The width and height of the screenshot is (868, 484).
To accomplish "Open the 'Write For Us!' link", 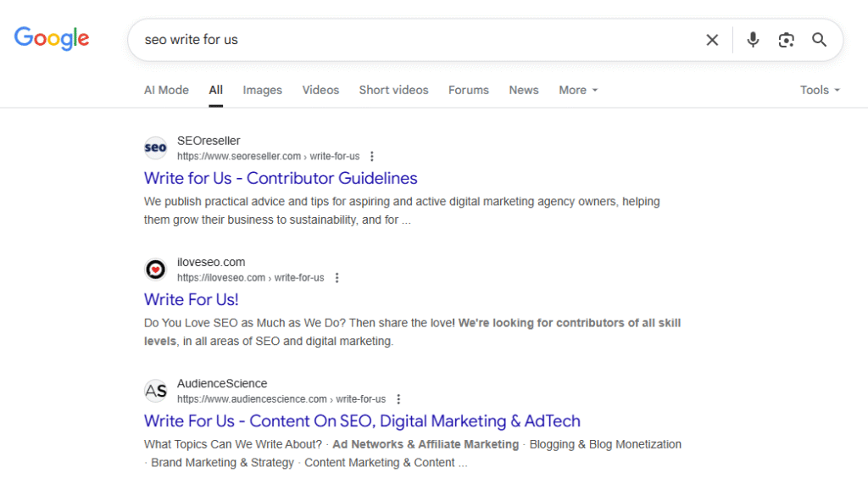I will 191,299.
